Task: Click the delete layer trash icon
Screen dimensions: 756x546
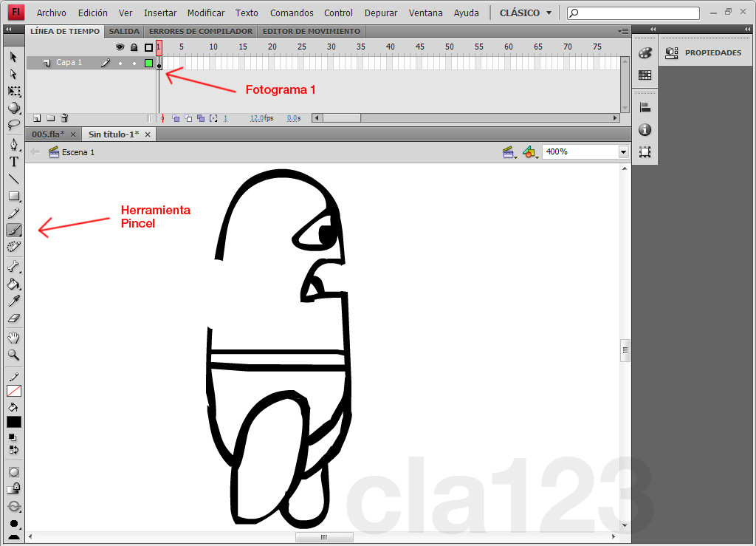Action: 65,118
